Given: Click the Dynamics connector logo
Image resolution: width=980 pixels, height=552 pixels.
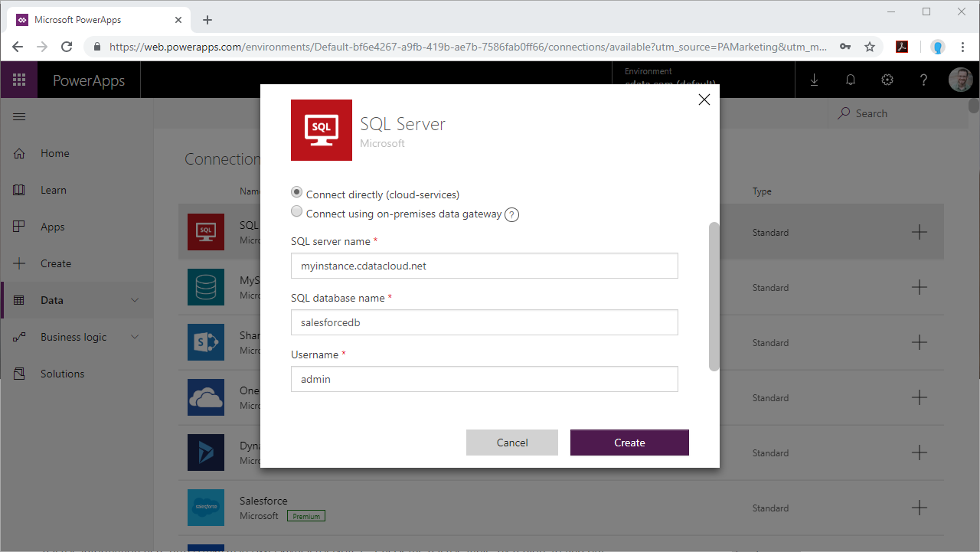Looking at the screenshot, I should click(x=206, y=452).
